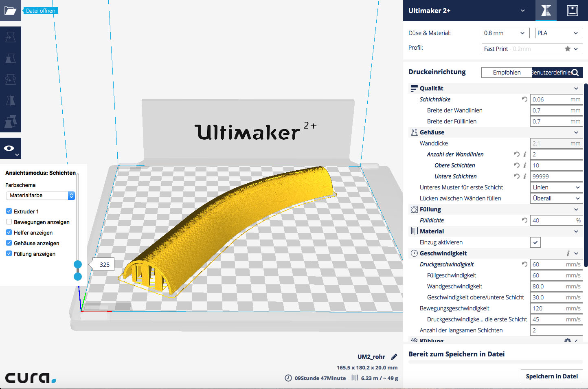The image size is (588, 389).
Task: Edit job name with pencil icon
Action: [x=394, y=357]
